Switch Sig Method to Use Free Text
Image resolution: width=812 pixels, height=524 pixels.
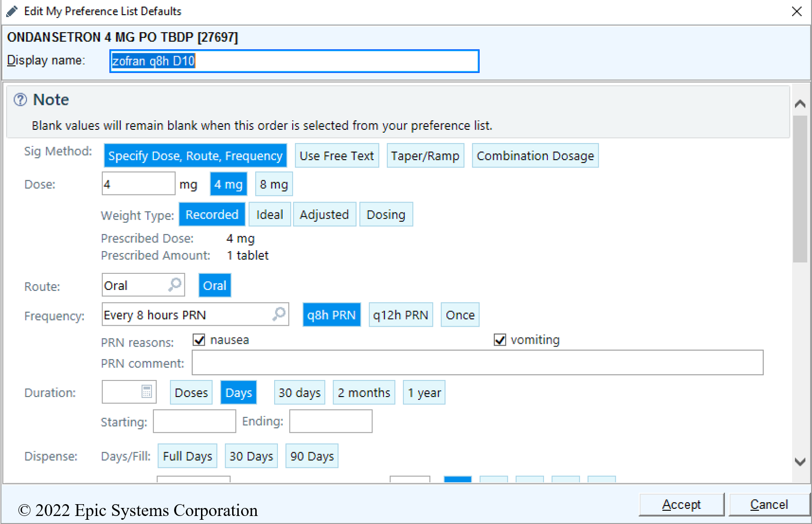pos(336,156)
